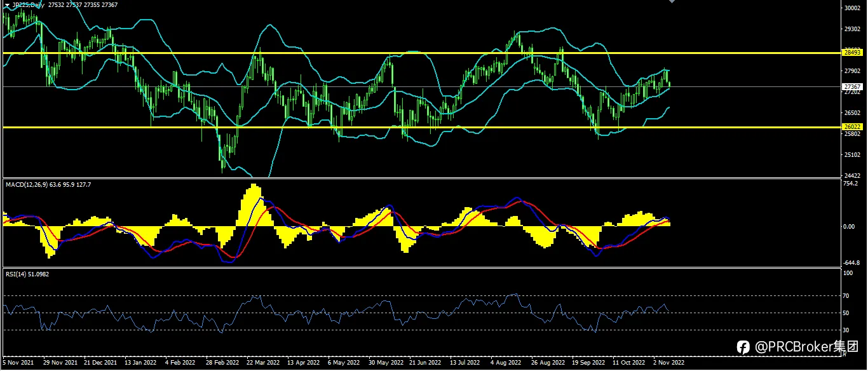This screenshot has height=371, width=868.
Task: Click the 25802 price scale label
Action: tap(851, 134)
